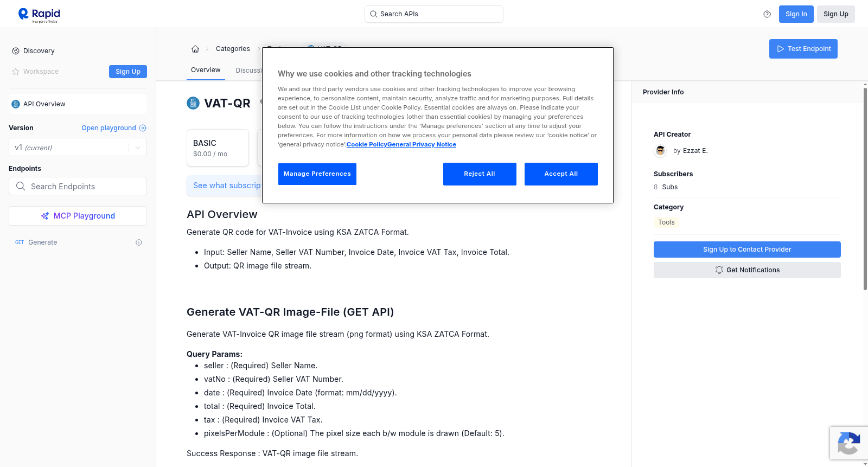
Task: Click the API Overview sidebar icon
Action: click(16, 104)
